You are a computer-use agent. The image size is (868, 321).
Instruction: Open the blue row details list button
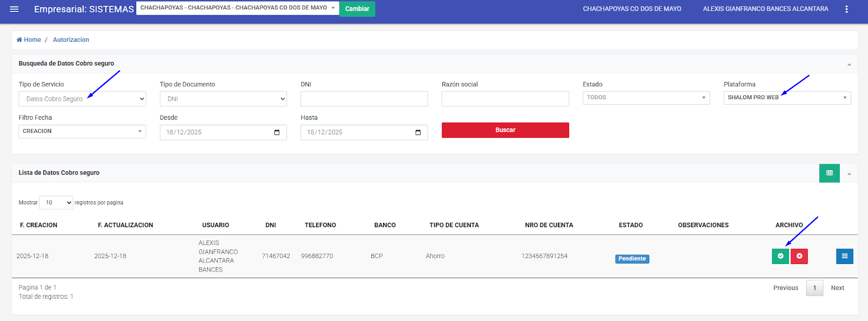pos(844,256)
